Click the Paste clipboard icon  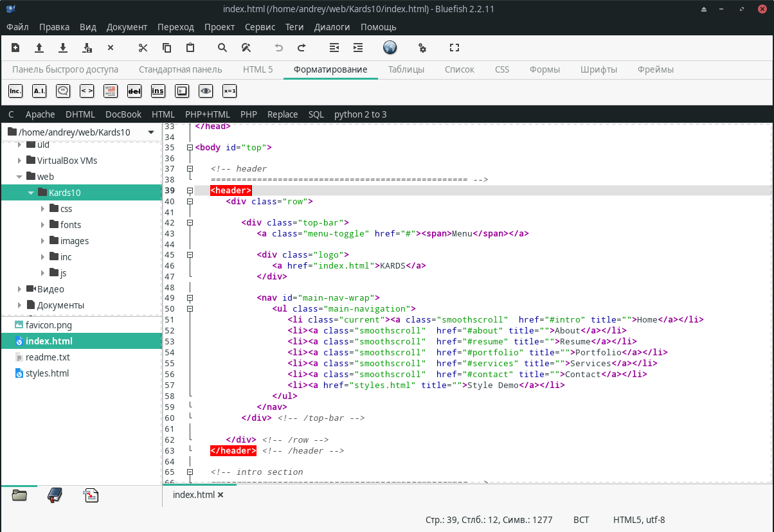point(190,48)
